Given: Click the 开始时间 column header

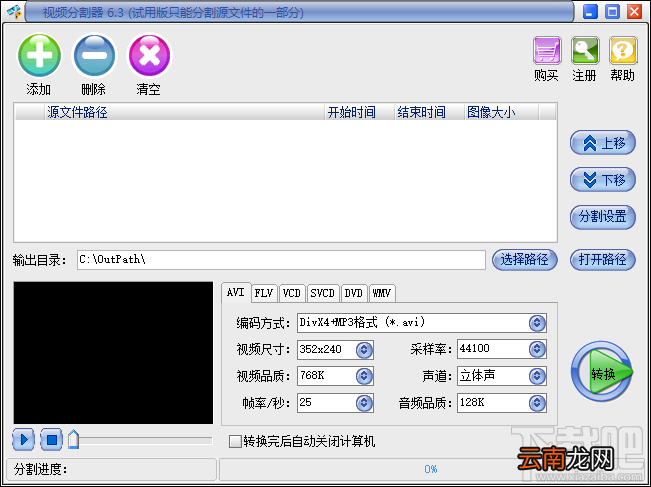Looking at the screenshot, I should click(x=359, y=112).
